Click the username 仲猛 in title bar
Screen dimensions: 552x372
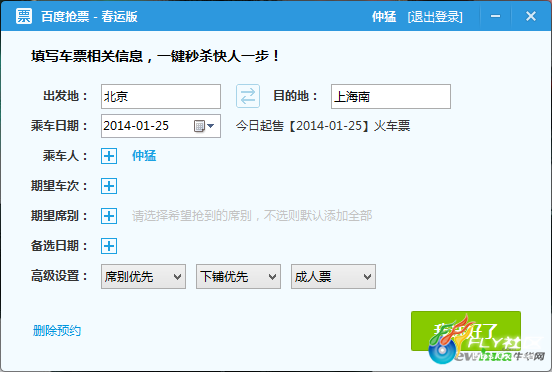384,17
